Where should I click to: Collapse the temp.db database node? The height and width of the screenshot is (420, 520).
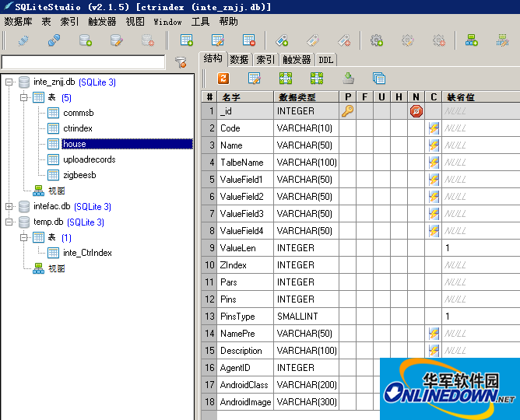tap(9, 222)
